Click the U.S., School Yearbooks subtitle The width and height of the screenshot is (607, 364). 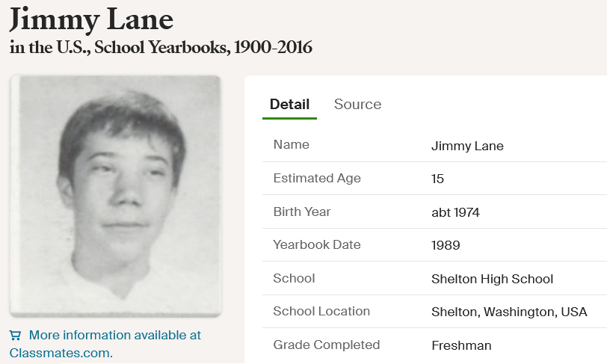[x=161, y=48]
